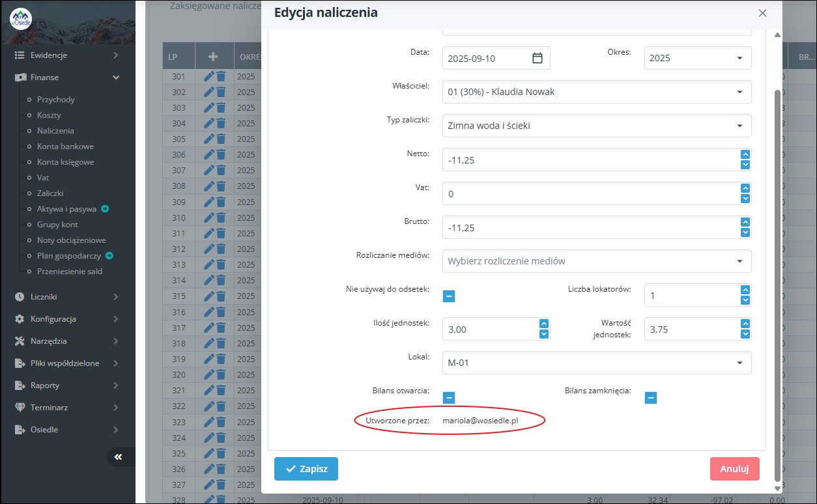
Task: Click the plus icon in table header
Action: point(212,57)
